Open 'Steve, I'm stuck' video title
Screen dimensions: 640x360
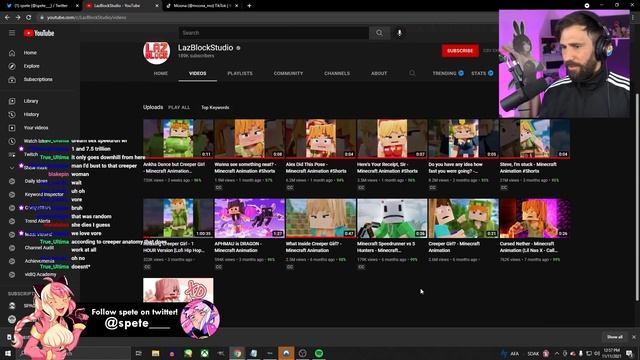tap(528, 168)
